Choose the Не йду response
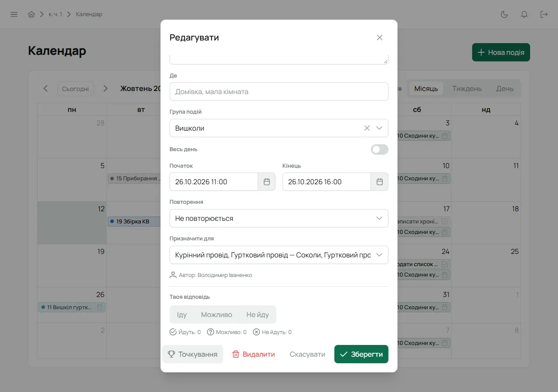The image size is (558, 392). [258, 314]
